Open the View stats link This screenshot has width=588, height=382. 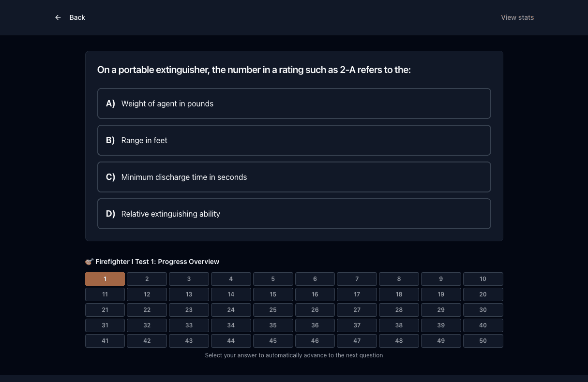pos(517,17)
